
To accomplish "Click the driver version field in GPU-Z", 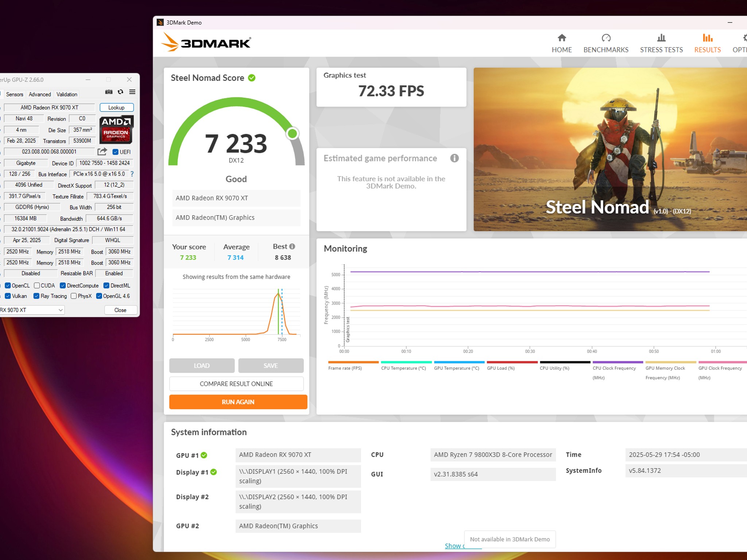I will (68, 229).
